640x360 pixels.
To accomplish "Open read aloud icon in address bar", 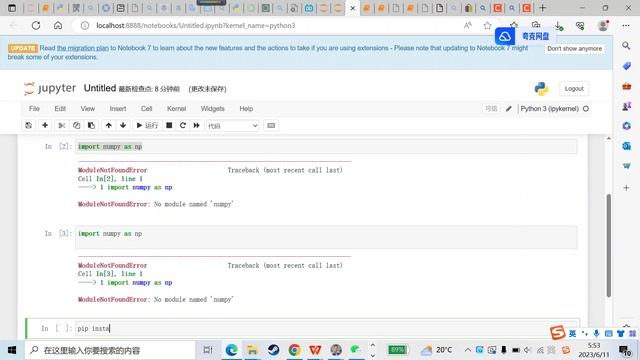I will tap(468, 25).
